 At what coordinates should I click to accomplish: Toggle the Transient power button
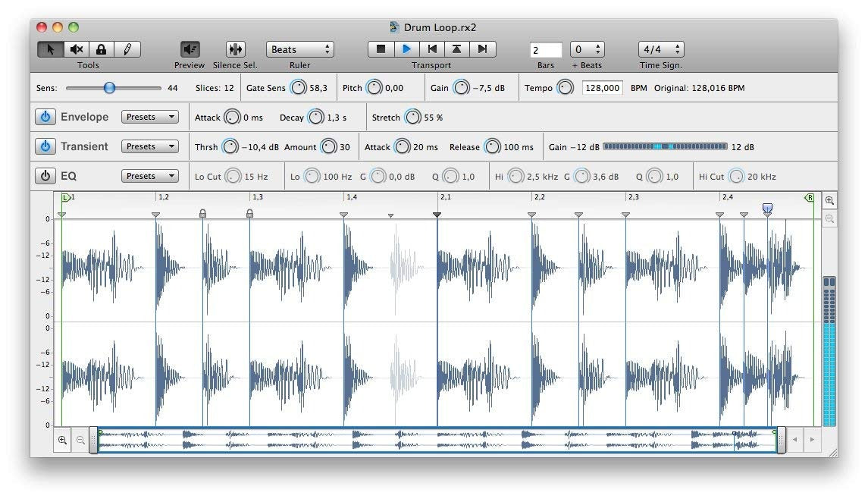45,146
